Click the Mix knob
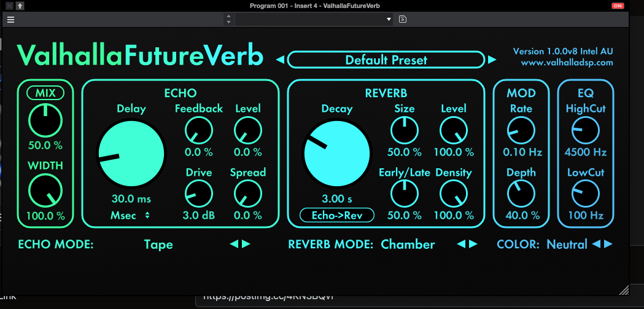The height and width of the screenshot is (309, 644). click(x=45, y=120)
